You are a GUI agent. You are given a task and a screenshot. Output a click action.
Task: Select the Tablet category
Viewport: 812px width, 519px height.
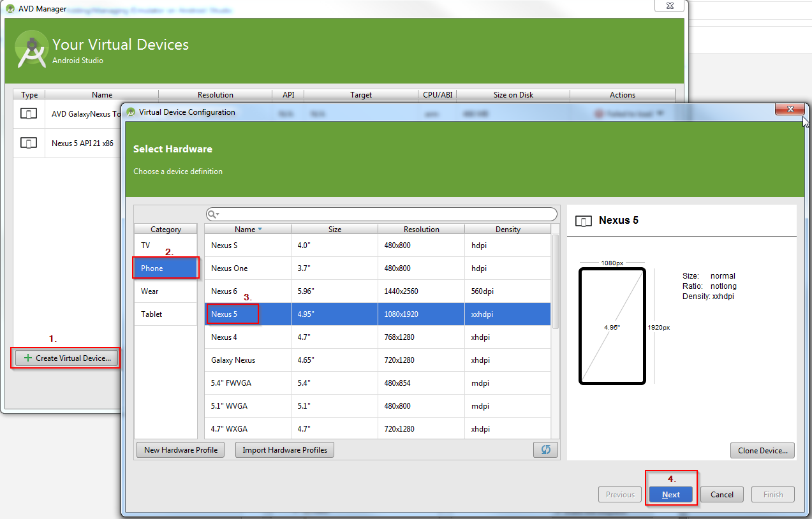point(166,314)
